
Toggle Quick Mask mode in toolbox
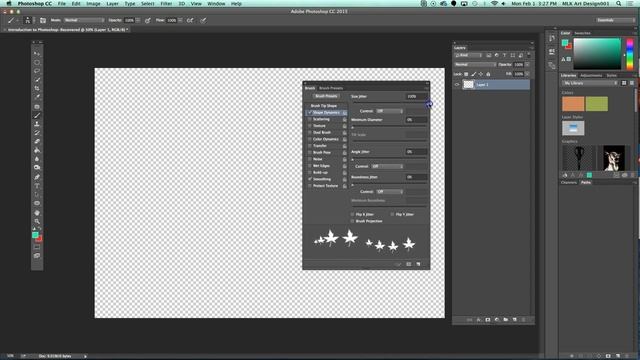point(37,247)
